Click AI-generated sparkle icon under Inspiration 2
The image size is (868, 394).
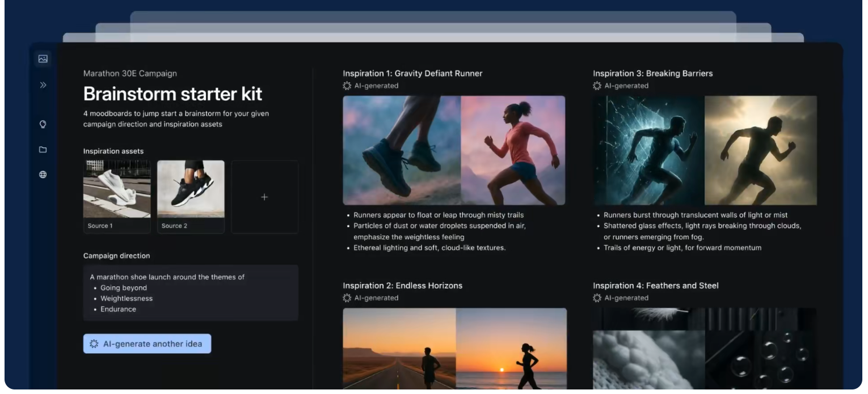tap(347, 298)
